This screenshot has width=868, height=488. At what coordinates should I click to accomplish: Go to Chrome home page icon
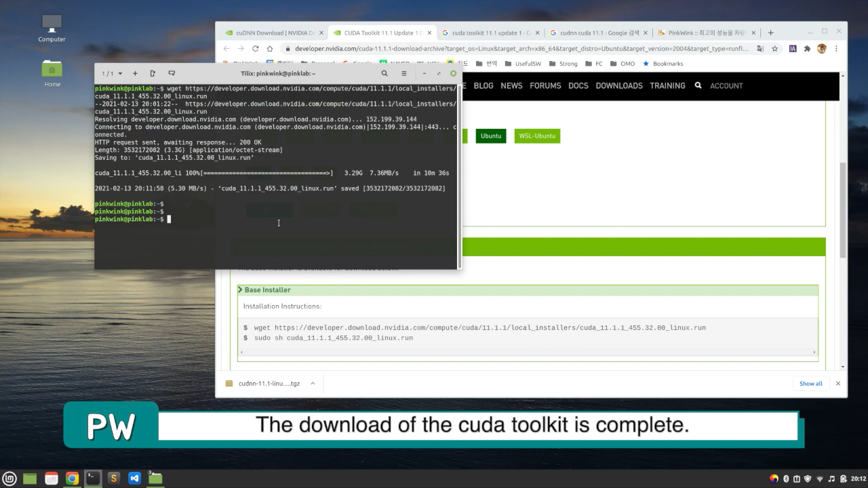[270, 49]
